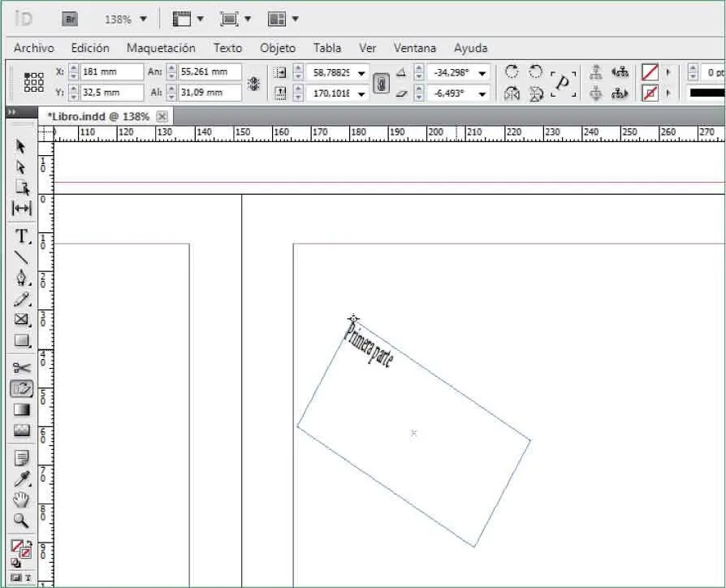Select the Zoom magnifier tool

coord(22,521)
